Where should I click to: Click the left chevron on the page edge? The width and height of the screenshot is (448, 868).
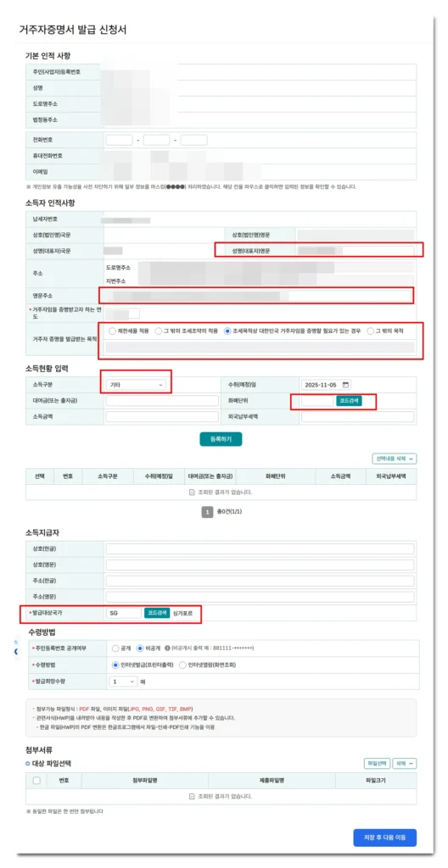click(16, 652)
